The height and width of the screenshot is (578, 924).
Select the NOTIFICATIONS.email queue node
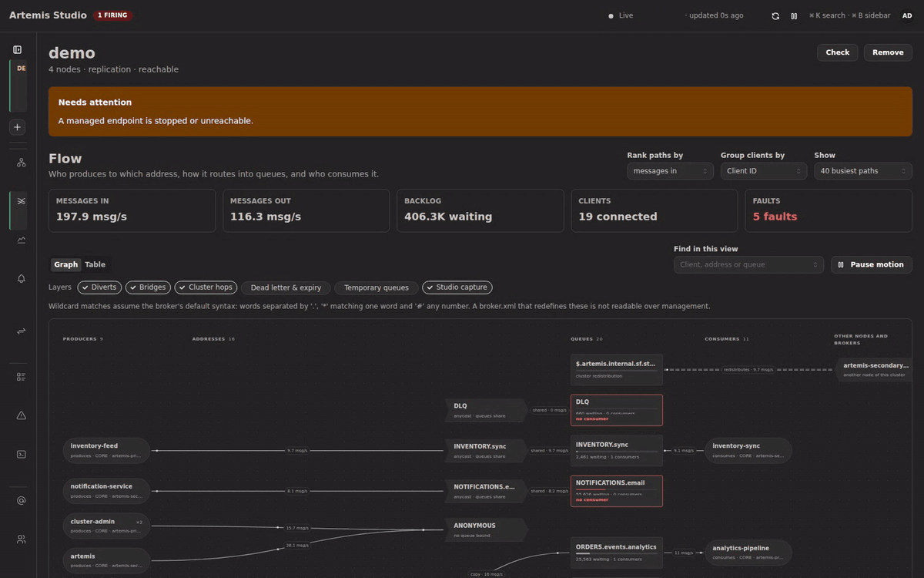point(617,491)
